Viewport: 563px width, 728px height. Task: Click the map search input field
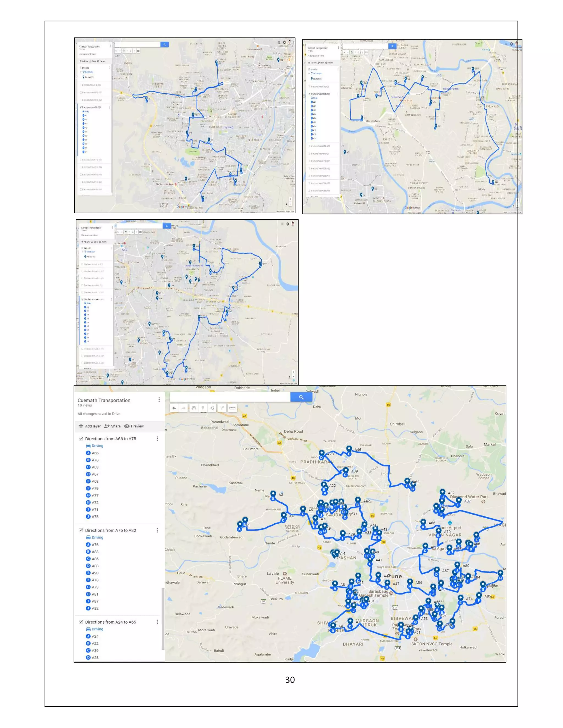(x=230, y=397)
